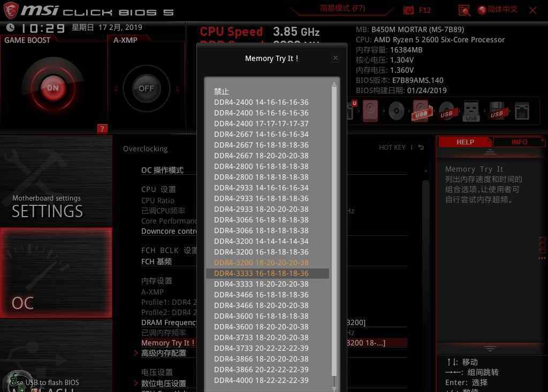
Task: Select the internal hard disk boot device icon
Action: tap(370, 111)
